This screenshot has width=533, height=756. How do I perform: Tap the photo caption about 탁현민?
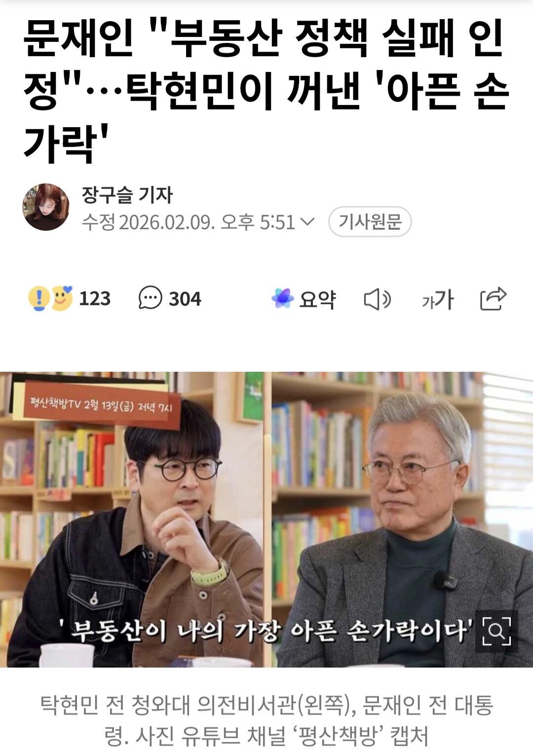(266, 720)
